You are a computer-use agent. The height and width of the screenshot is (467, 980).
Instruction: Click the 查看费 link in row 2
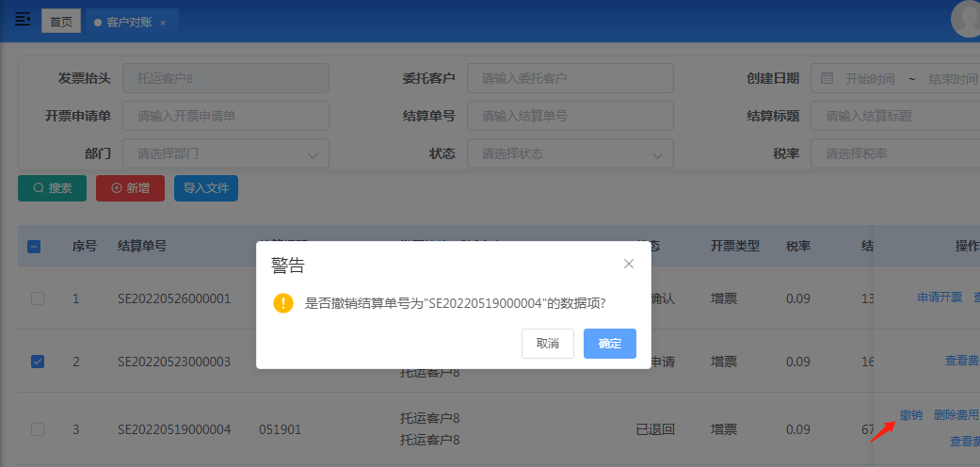click(962, 361)
